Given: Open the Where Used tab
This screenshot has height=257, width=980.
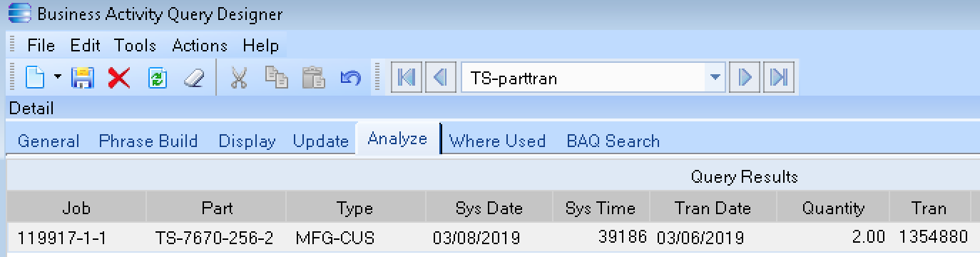Looking at the screenshot, I should tap(497, 141).
